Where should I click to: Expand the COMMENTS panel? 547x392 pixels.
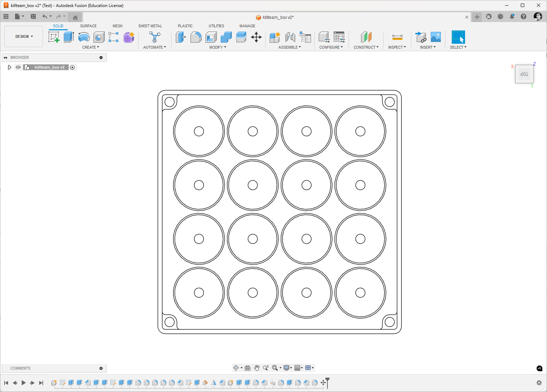point(101,368)
